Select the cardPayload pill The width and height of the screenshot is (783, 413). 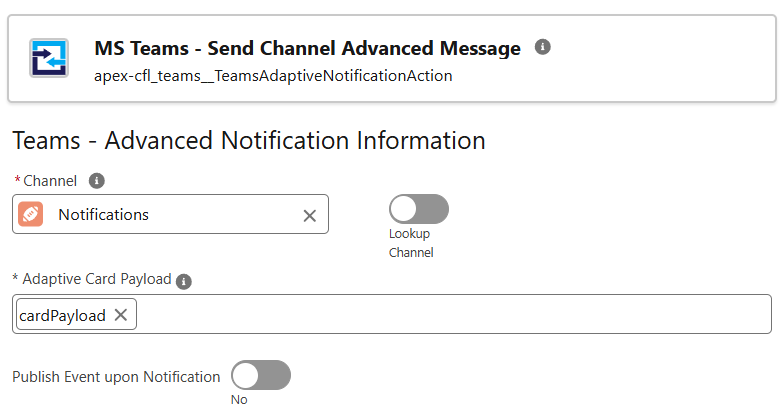click(62, 315)
